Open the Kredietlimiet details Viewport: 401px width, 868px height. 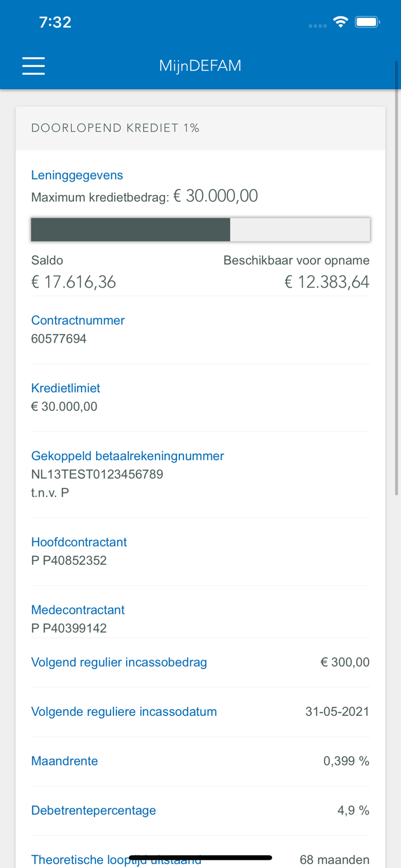tap(65, 388)
